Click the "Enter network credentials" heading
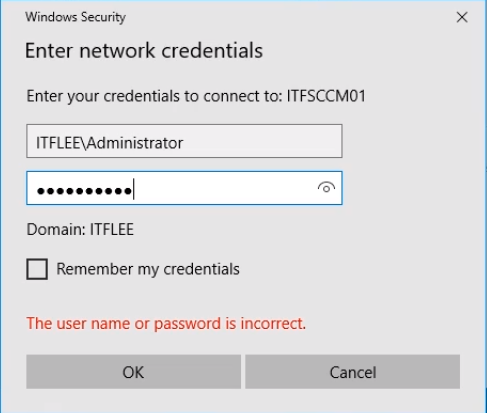The image size is (487, 413). pyautogui.click(x=144, y=51)
